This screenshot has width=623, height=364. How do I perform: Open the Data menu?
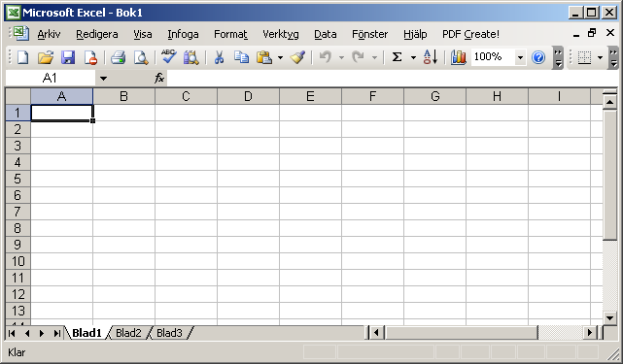326,35
